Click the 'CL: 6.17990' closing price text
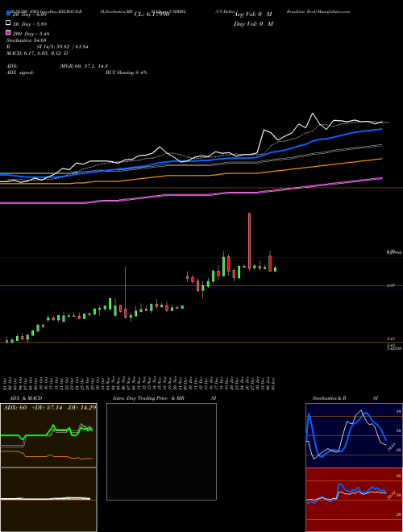Image resolution: width=403 pixels, height=532 pixels. [152, 15]
